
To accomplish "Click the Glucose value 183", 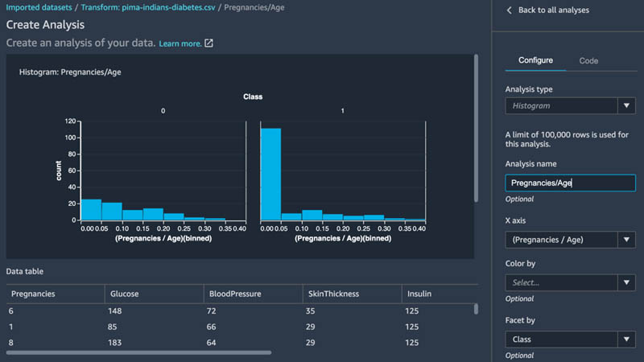I will (x=114, y=343).
